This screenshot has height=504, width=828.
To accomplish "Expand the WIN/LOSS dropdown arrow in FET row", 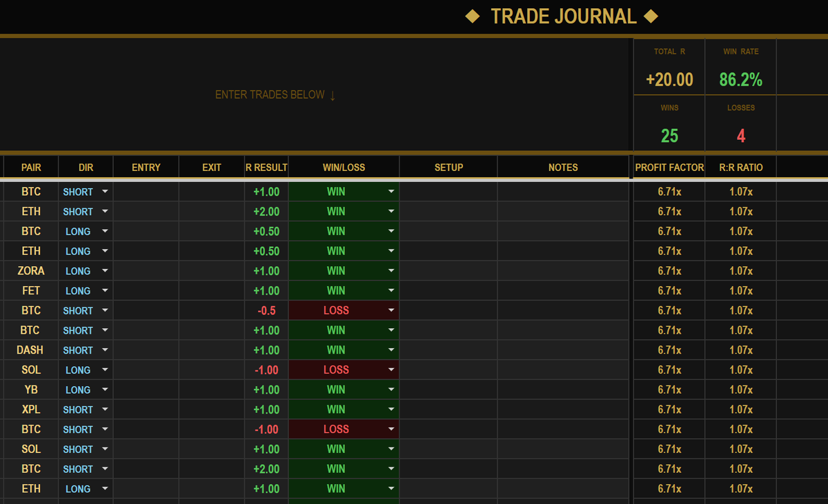I will (391, 290).
